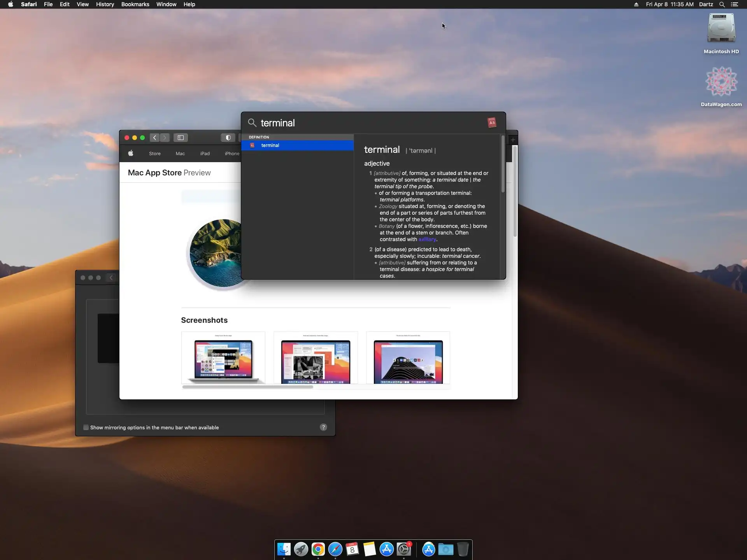
Task: Click the Safari forward arrow
Action: click(x=165, y=138)
